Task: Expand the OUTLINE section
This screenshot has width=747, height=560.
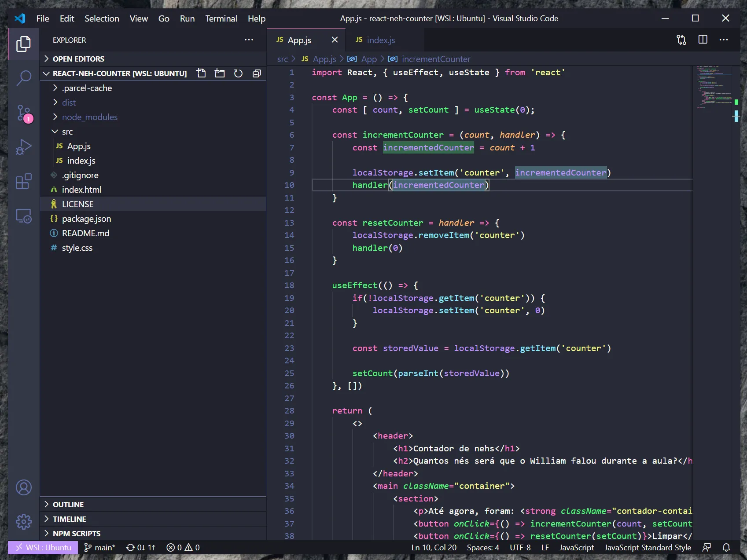Action: click(x=68, y=504)
